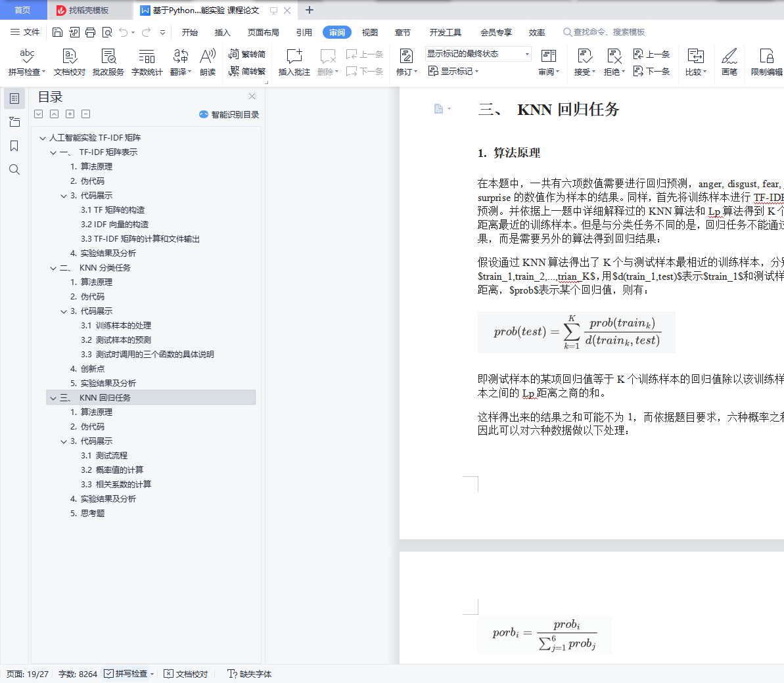
Task: Switch to the 引用 ribbon tab
Action: click(304, 32)
